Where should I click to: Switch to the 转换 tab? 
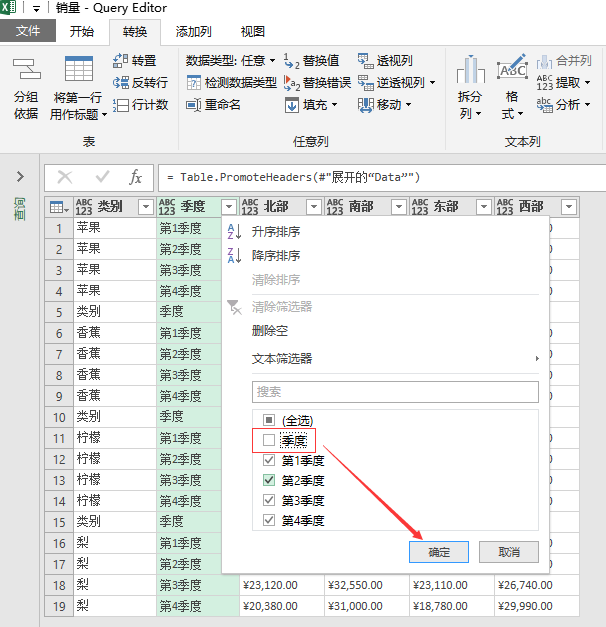point(135,32)
